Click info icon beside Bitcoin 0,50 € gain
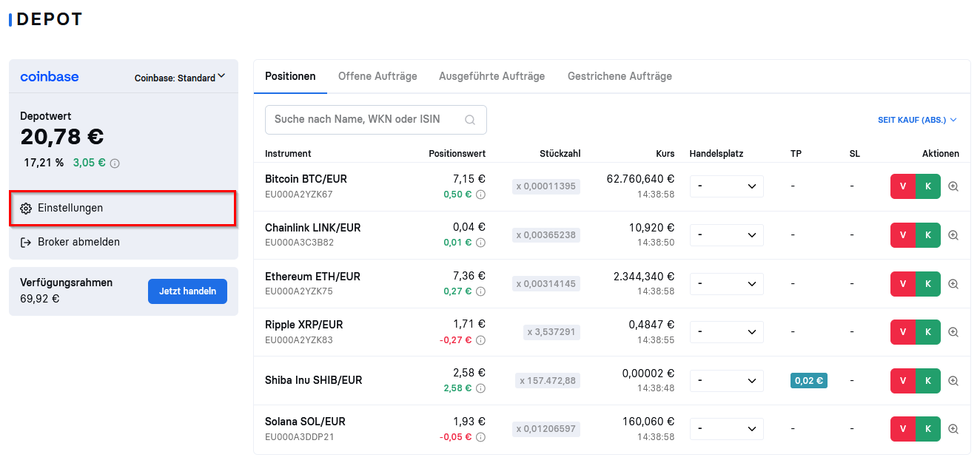The height and width of the screenshot is (463, 980). 480,195
